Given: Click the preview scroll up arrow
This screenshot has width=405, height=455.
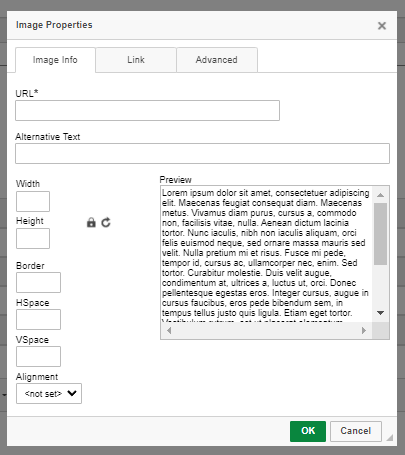Looking at the screenshot, I should point(380,195).
